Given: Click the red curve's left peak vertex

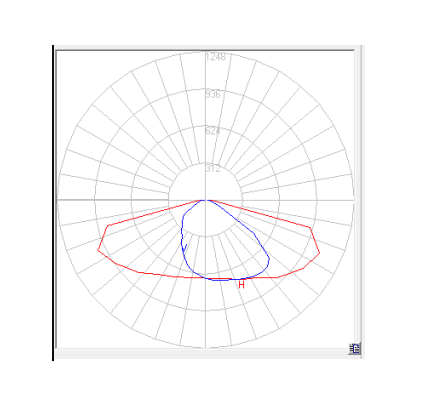Looking at the screenshot, I should [98, 250].
